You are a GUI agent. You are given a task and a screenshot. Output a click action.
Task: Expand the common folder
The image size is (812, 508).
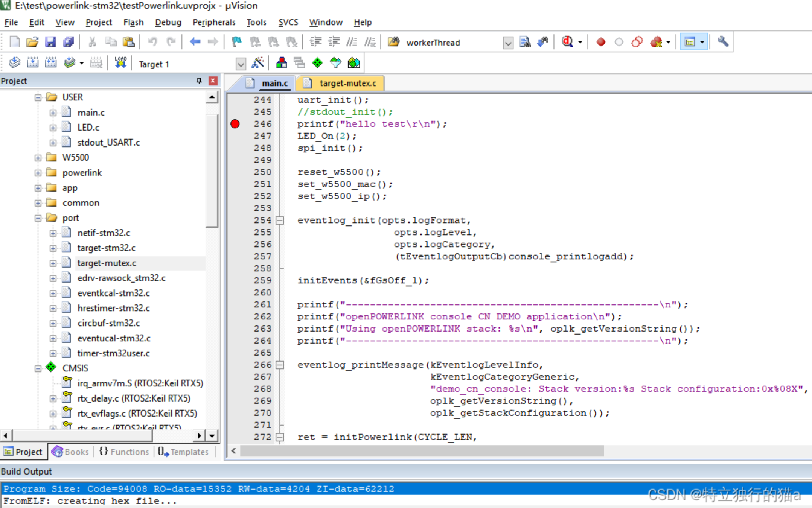[38, 203]
